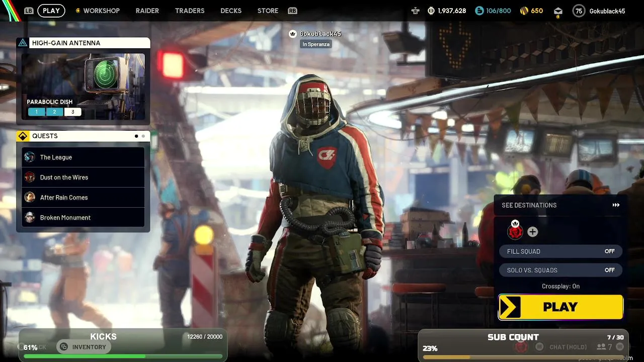The height and width of the screenshot is (362, 644).
Task: Click the blue stash icon beside 106/800
Action: pyautogui.click(x=479, y=11)
